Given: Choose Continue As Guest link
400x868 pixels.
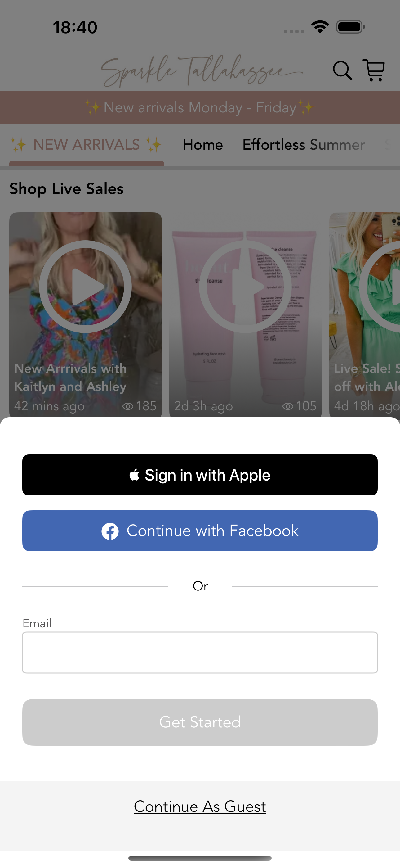Looking at the screenshot, I should [200, 806].
